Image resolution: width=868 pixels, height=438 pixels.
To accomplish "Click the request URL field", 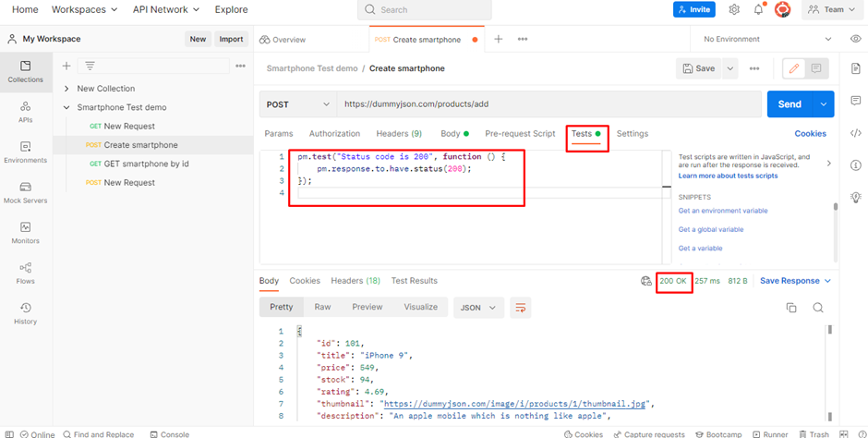I will (549, 104).
